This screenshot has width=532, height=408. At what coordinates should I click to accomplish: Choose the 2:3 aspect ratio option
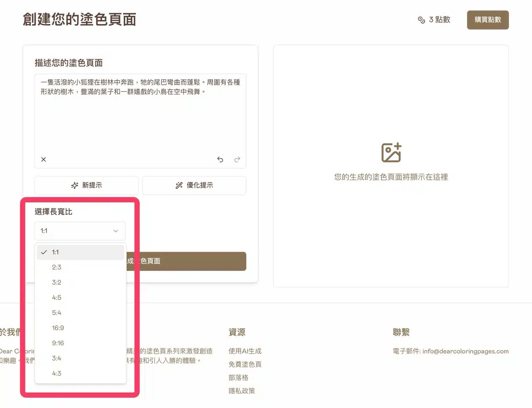click(57, 267)
